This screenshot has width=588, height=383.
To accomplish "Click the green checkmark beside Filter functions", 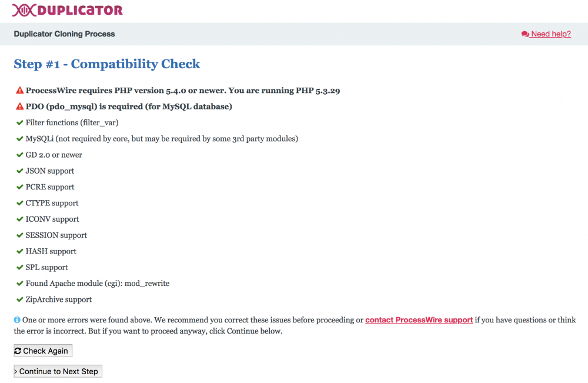I will (19, 122).
